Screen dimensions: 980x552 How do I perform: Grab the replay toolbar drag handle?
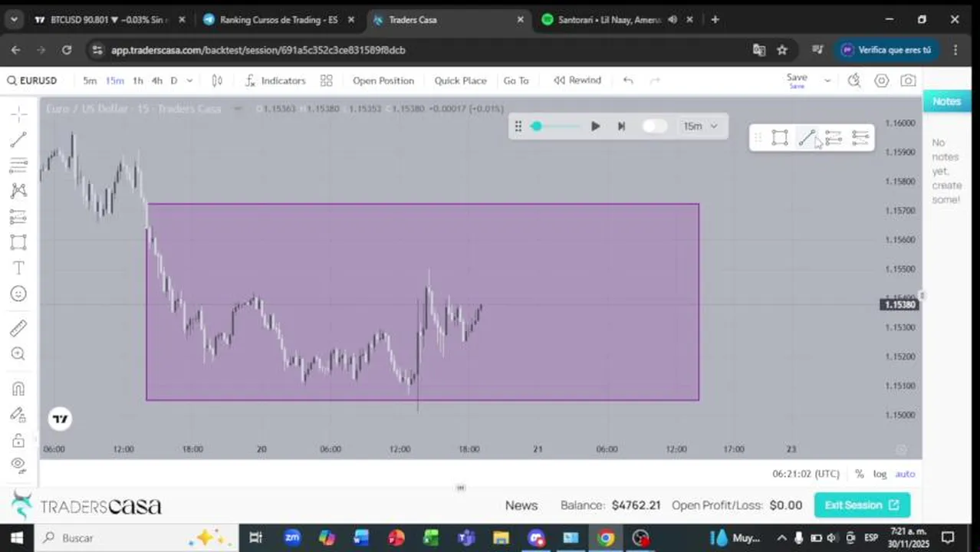click(518, 127)
